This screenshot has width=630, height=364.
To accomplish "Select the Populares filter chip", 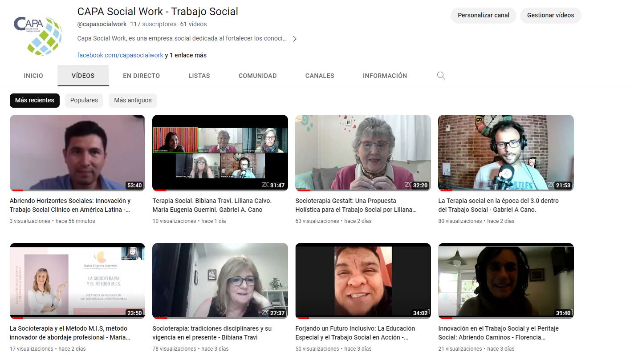I will click(84, 100).
